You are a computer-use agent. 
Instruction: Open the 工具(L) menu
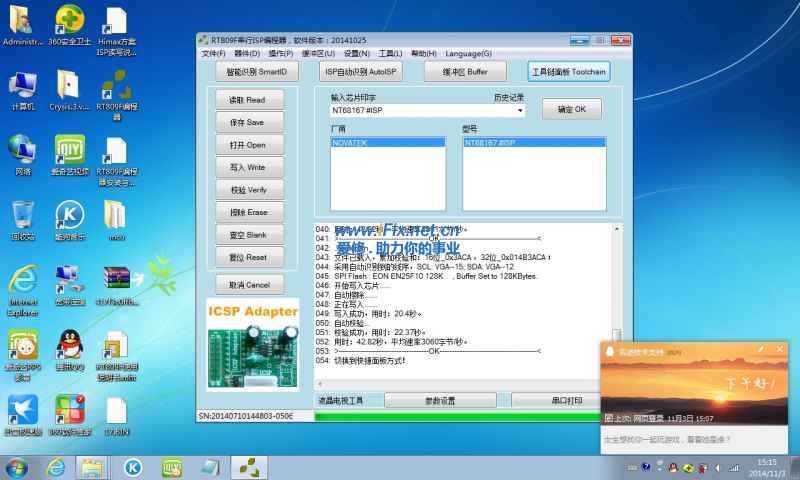(390, 54)
